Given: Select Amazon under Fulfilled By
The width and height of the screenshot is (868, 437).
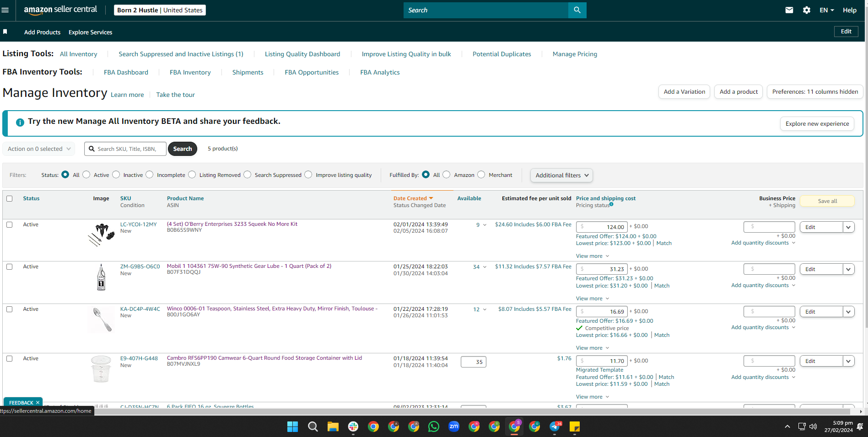Looking at the screenshot, I should (x=447, y=175).
